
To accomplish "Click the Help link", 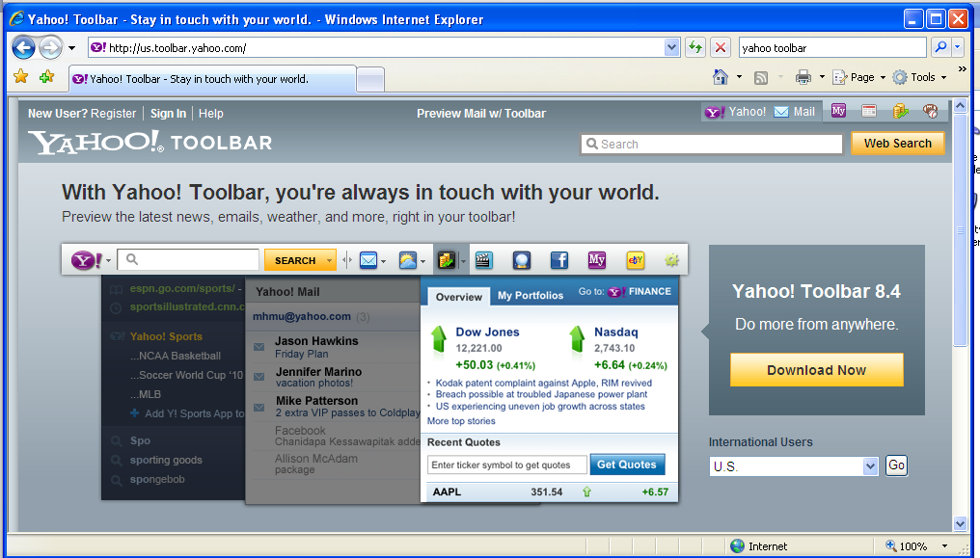I will pyautogui.click(x=210, y=114).
